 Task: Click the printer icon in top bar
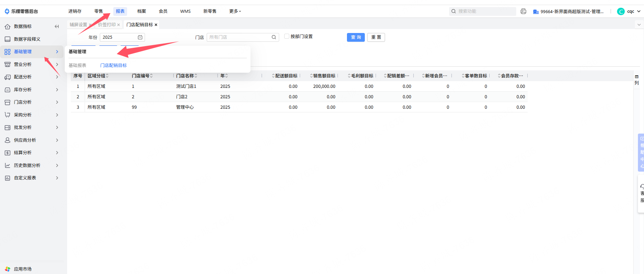point(523,11)
